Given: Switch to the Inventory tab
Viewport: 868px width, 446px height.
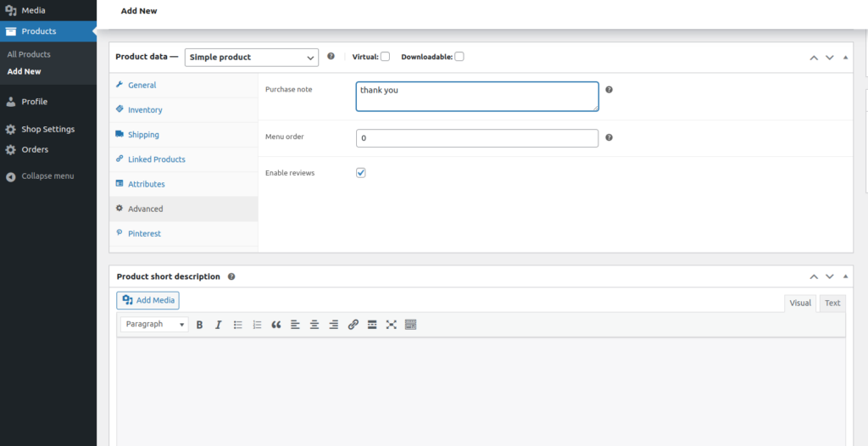Looking at the screenshot, I should coord(145,110).
